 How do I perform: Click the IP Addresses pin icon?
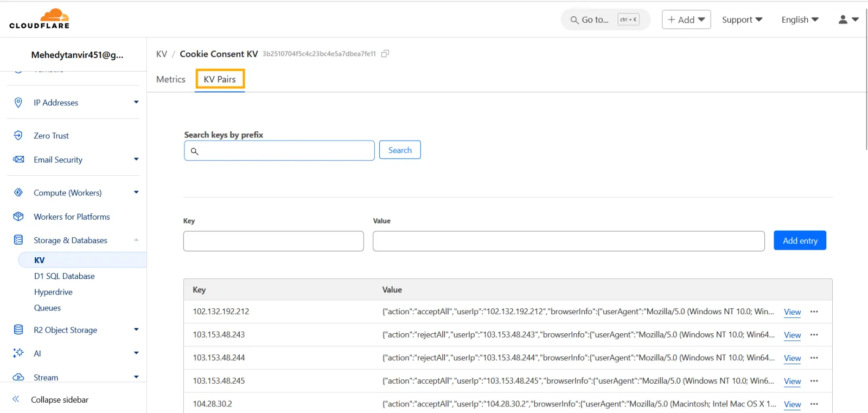coord(18,103)
